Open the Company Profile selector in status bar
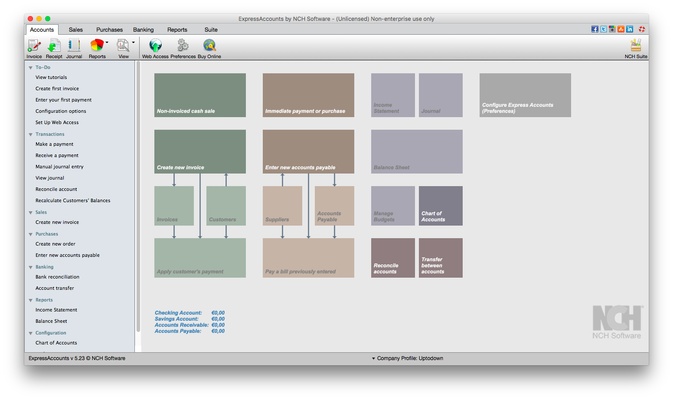The width and height of the screenshot is (673, 400). pos(407,357)
